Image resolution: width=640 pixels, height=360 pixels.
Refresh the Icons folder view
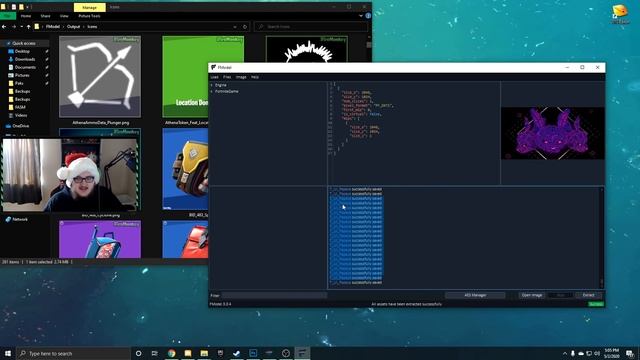[x=245, y=27]
